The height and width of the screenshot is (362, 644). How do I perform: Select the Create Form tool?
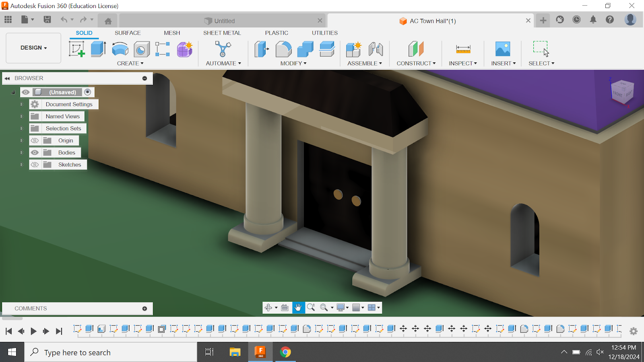(185, 49)
